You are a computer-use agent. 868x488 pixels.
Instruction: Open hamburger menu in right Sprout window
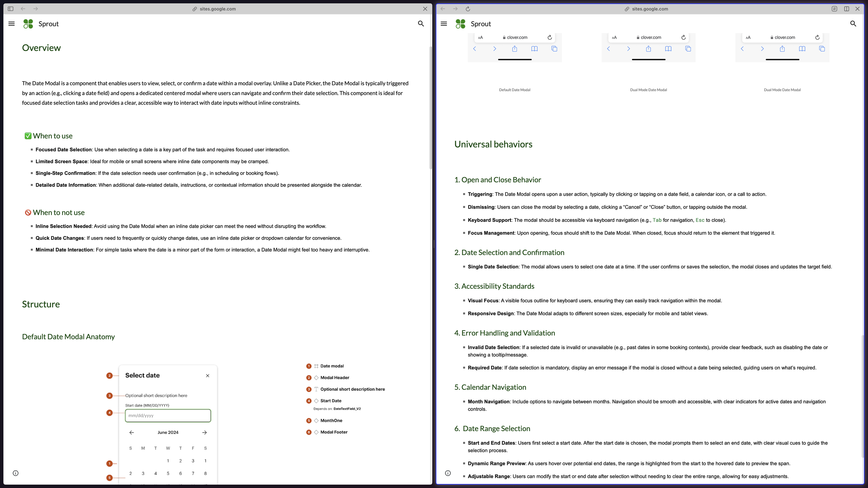444,24
